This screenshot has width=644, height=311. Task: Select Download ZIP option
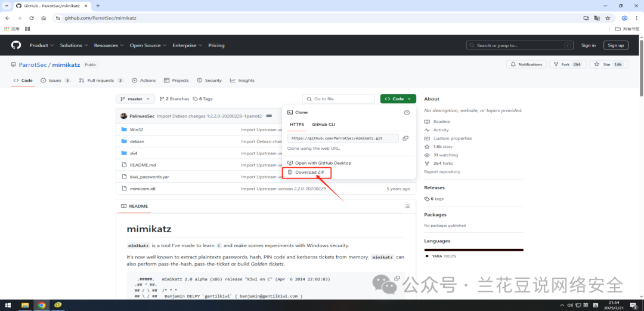coord(309,173)
